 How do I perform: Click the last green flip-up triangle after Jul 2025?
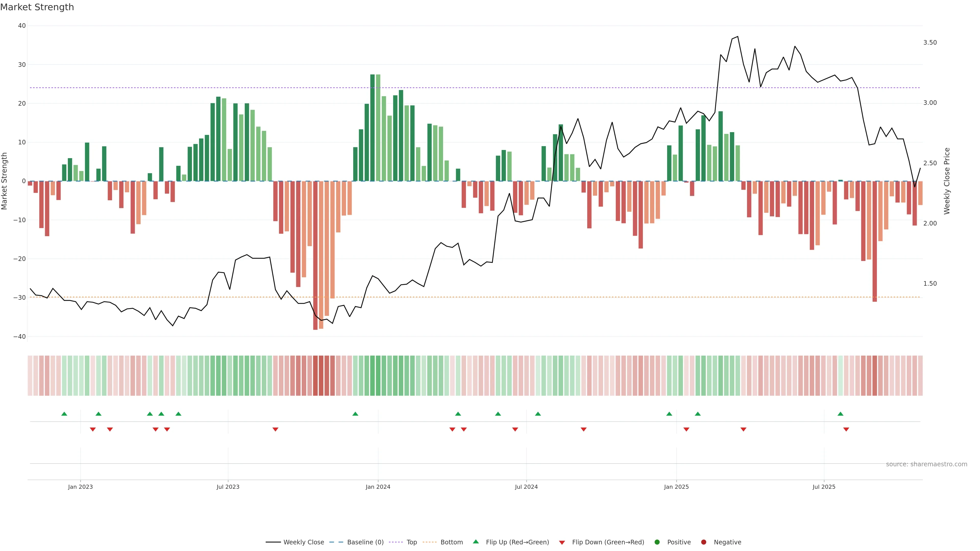click(840, 414)
